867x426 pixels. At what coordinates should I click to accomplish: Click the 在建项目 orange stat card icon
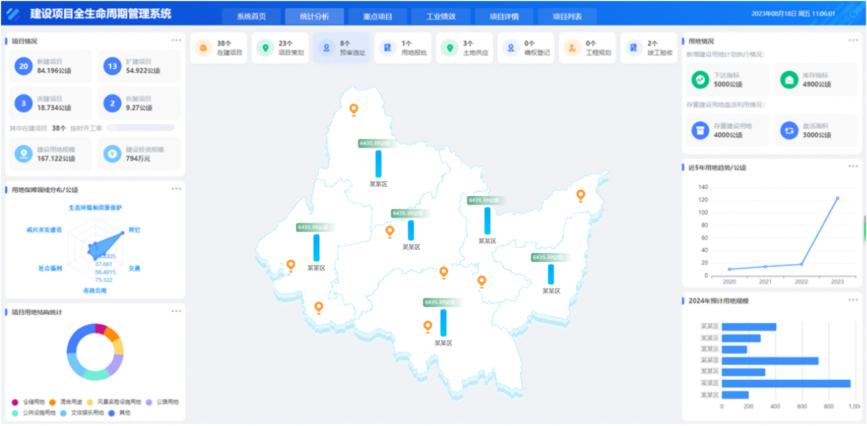tap(204, 48)
